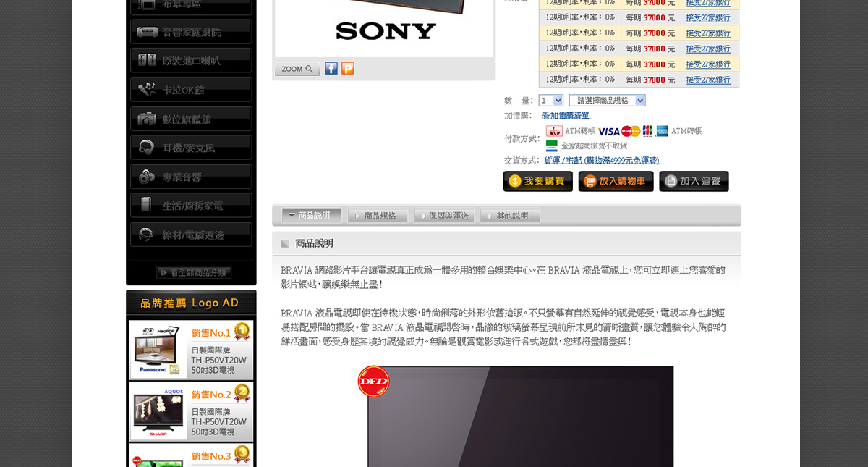Click the gold medal icon beside 銷售No.2
868x467 pixels.
click(x=242, y=393)
